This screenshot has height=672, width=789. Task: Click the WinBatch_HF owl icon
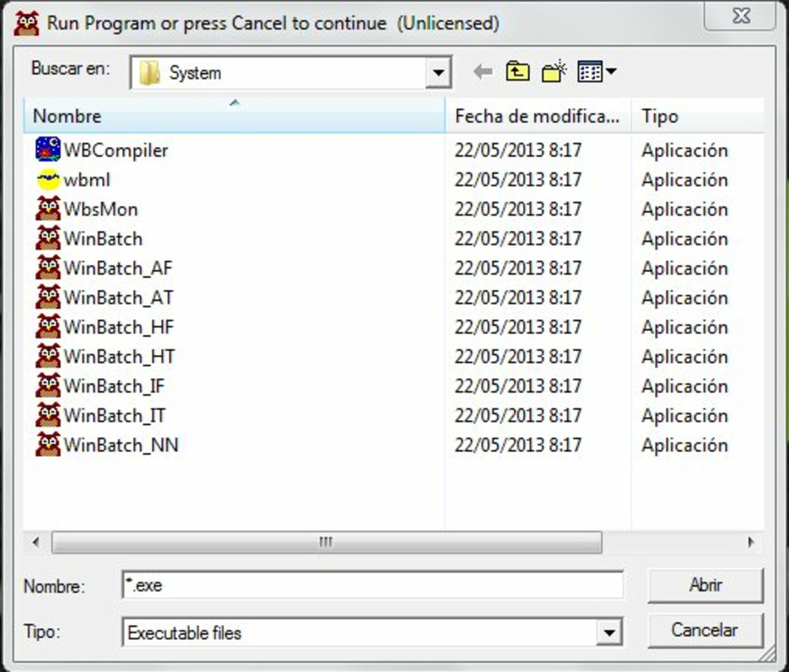pos(48,327)
